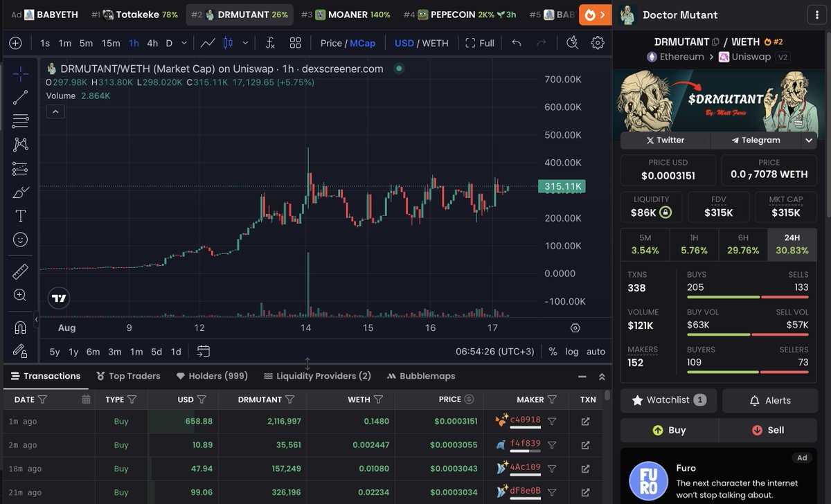
Task: Expand the timeframe interval dropdown
Action: click(x=184, y=43)
